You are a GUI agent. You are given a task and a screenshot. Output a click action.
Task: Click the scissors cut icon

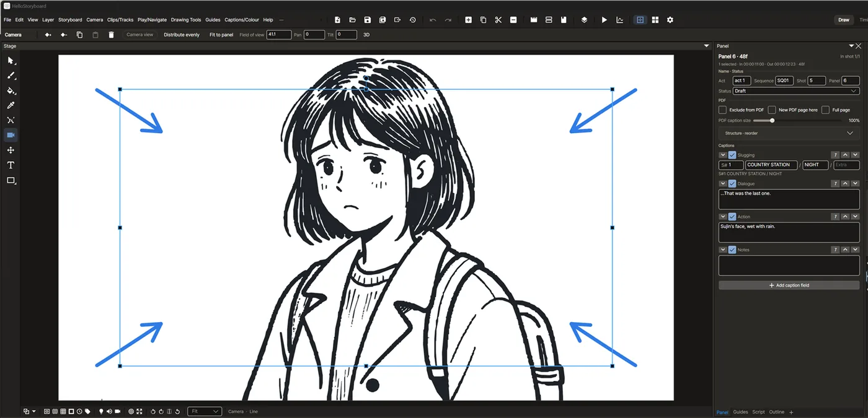tap(498, 20)
